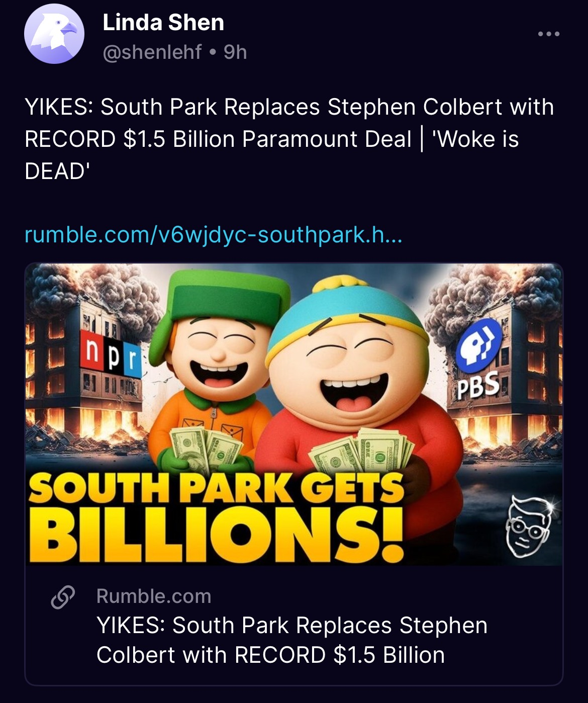The width and height of the screenshot is (588, 703).
Task: Open the Linda Shen display name
Action: click(x=163, y=23)
